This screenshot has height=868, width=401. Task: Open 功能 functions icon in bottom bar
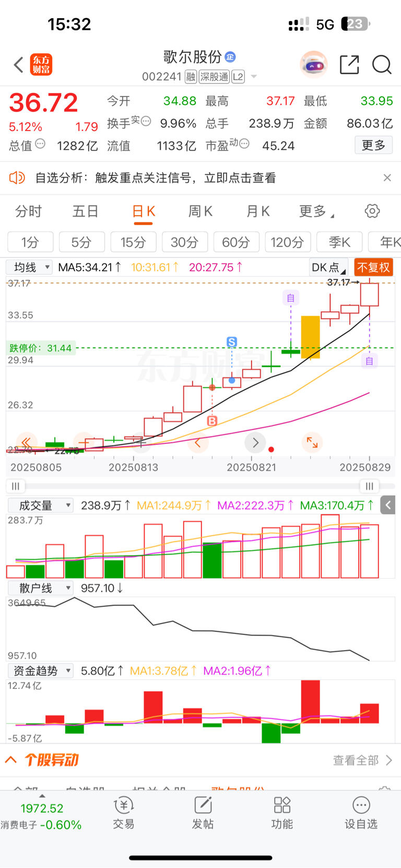[282, 813]
